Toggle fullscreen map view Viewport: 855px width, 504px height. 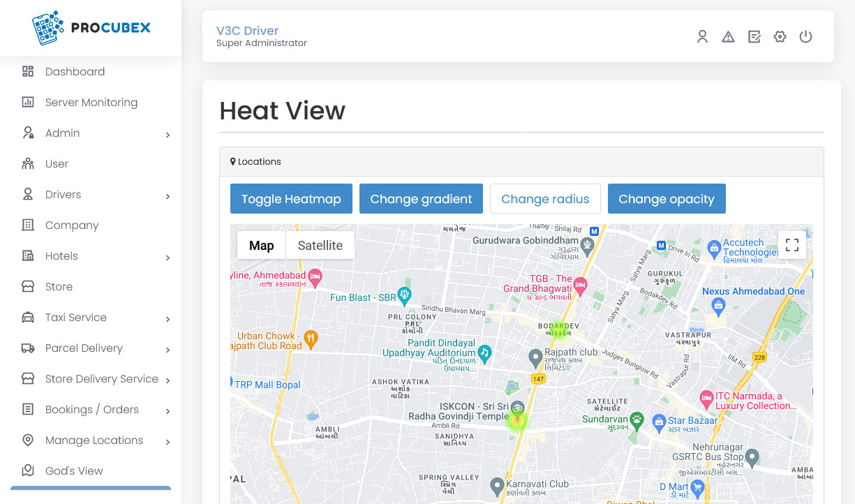pyautogui.click(x=792, y=245)
